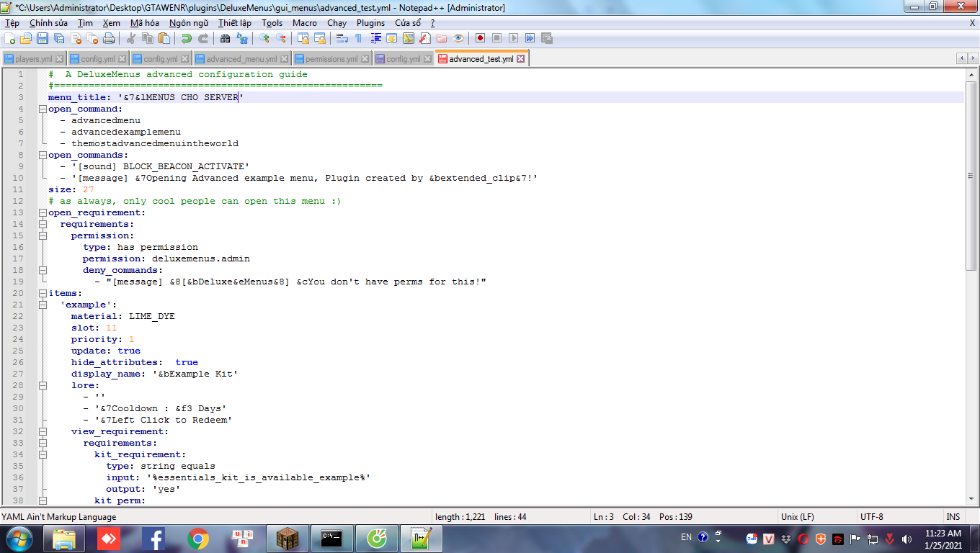Collapse the open_commands block on line 8
Screen dimensions: 980x553
(43, 155)
